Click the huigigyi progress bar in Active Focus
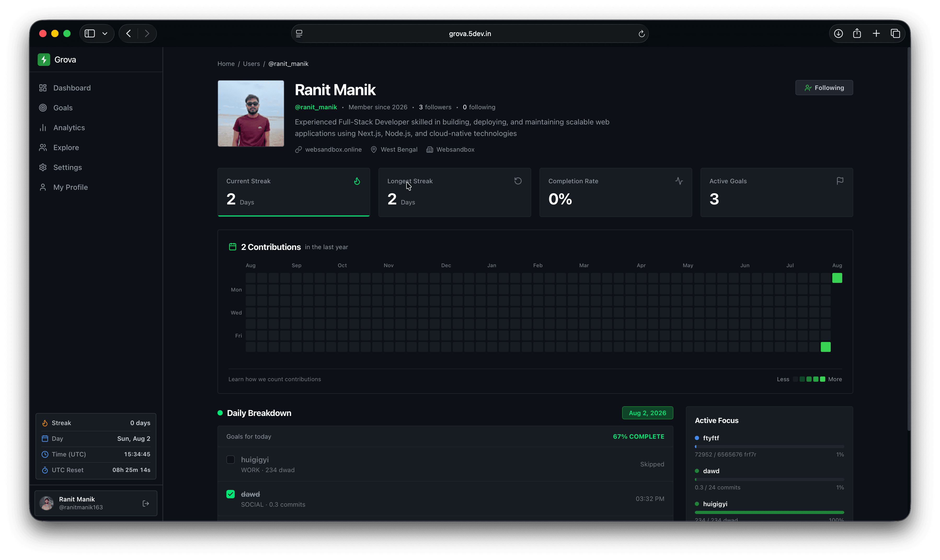940x560 pixels. [769, 512]
